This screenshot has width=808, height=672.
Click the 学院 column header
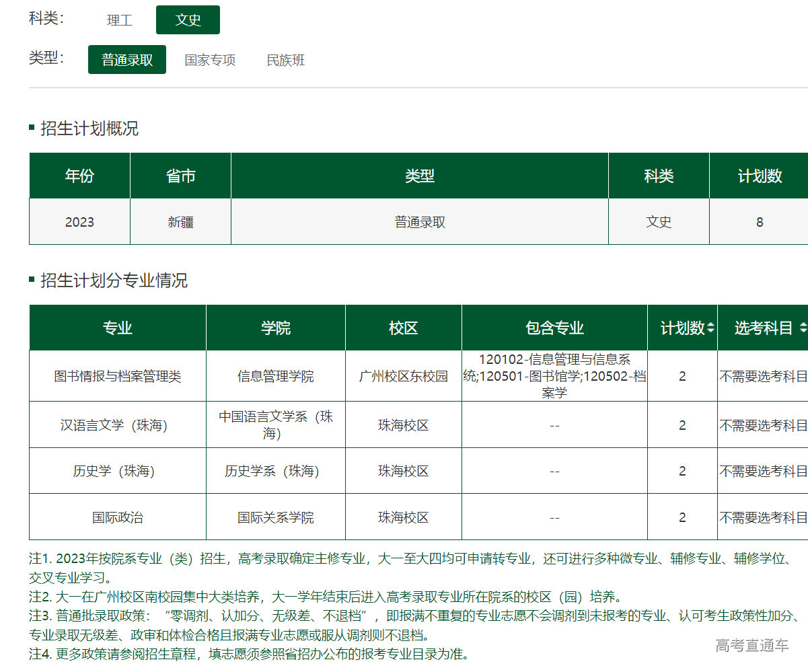276,328
